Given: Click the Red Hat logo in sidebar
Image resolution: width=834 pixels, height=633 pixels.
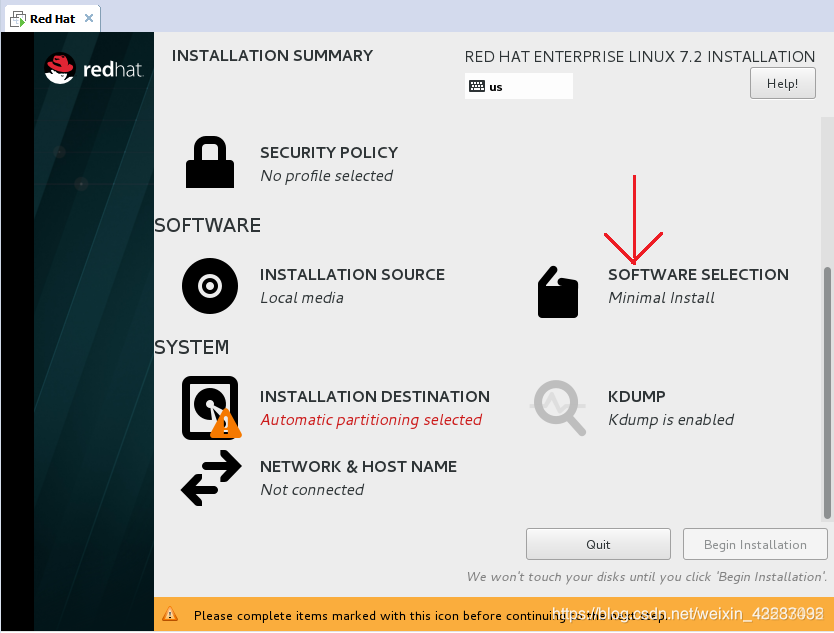Looking at the screenshot, I should click(94, 69).
